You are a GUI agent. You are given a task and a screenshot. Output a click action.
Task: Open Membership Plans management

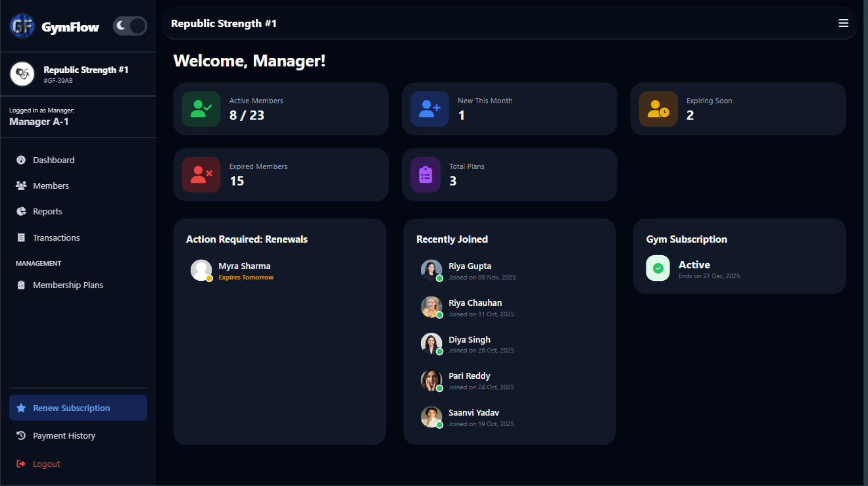(68, 285)
